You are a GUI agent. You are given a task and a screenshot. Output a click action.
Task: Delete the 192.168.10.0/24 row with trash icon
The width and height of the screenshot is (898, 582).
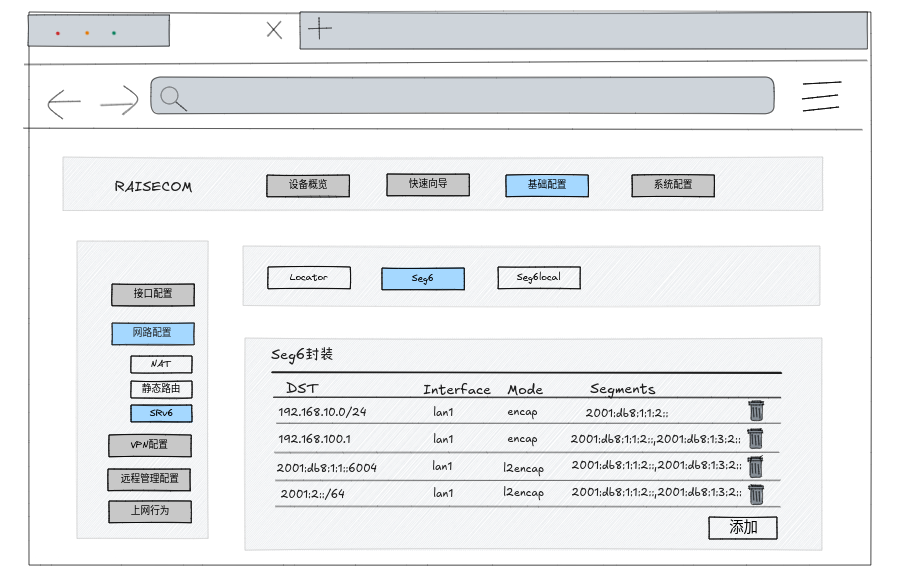pos(756,411)
